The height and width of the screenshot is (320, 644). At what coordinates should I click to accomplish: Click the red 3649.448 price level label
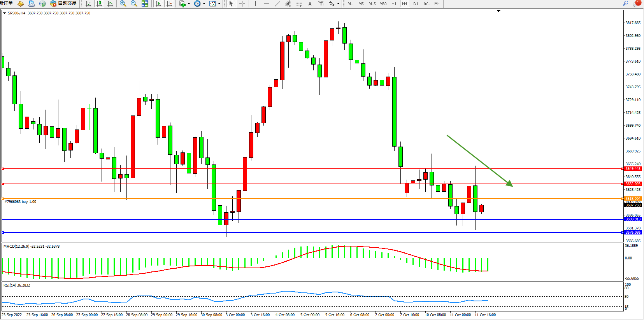pyautogui.click(x=633, y=169)
